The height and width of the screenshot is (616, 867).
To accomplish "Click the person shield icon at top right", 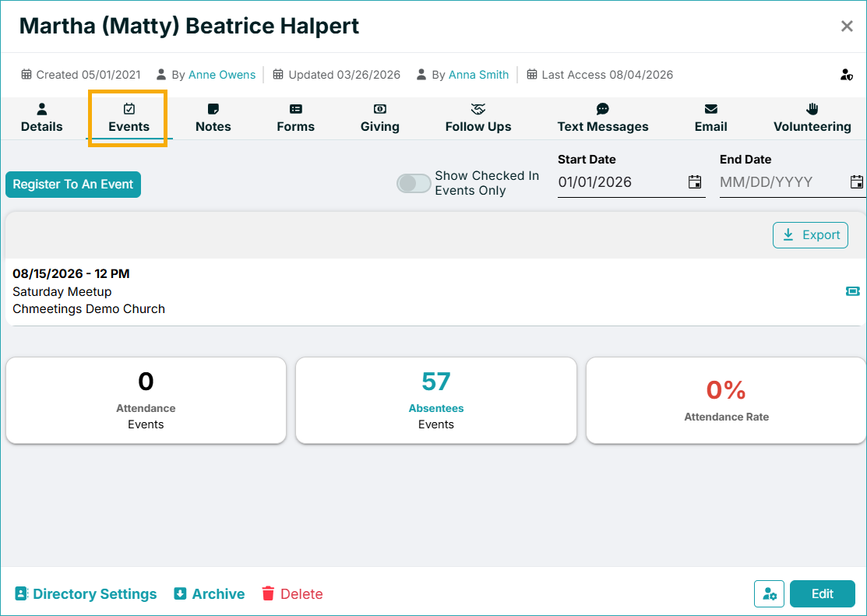I will pos(847,75).
